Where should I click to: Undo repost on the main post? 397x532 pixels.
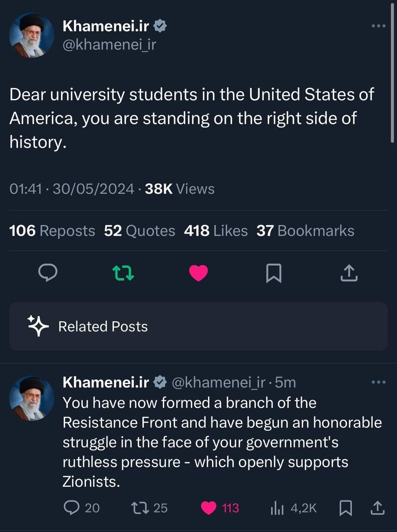coord(123,273)
